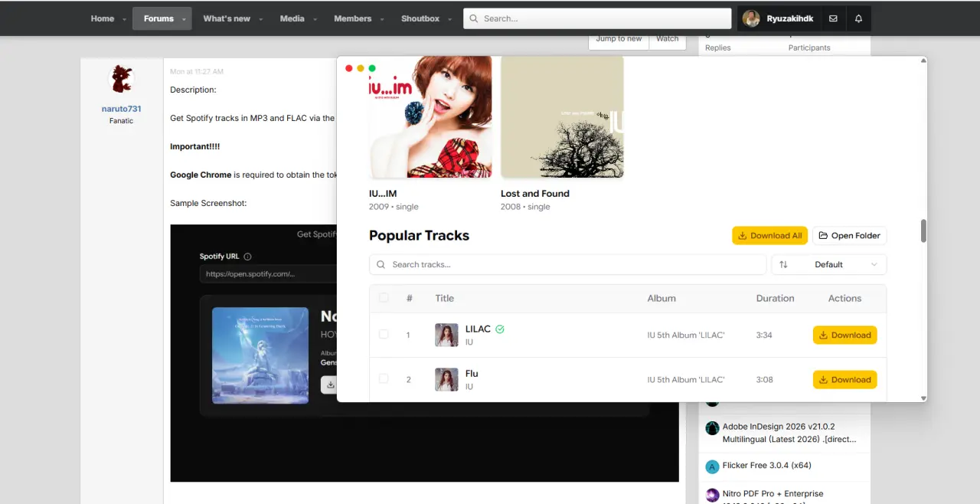The height and width of the screenshot is (504, 980).
Task: Click the sort arrows icon in the sort box
Action: (783, 264)
